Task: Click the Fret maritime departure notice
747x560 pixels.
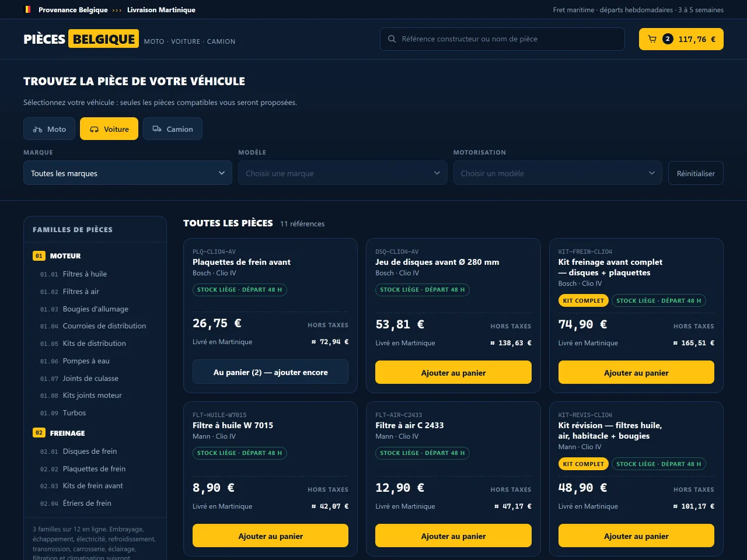Action: click(x=638, y=10)
